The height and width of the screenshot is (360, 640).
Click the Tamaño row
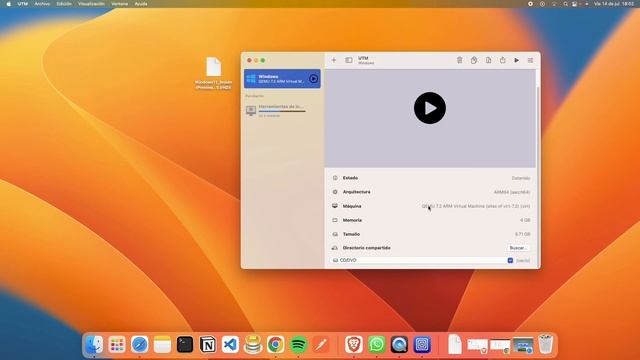tap(432, 234)
